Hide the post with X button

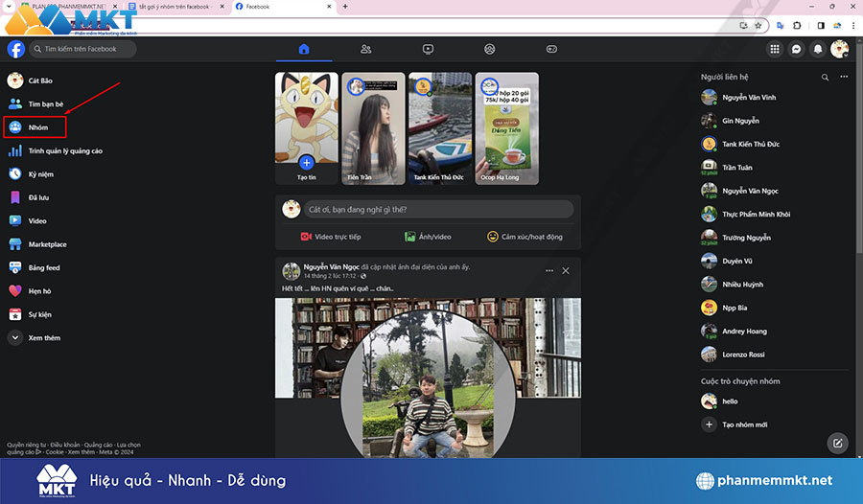tap(566, 271)
